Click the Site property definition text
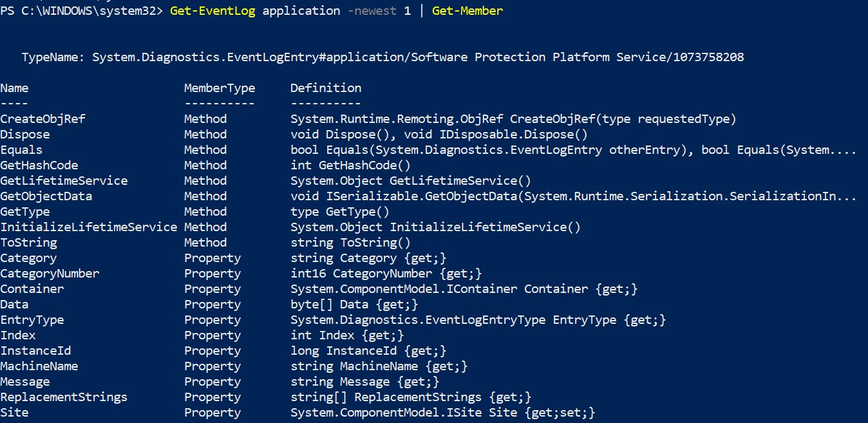868x423 pixels. click(x=443, y=413)
